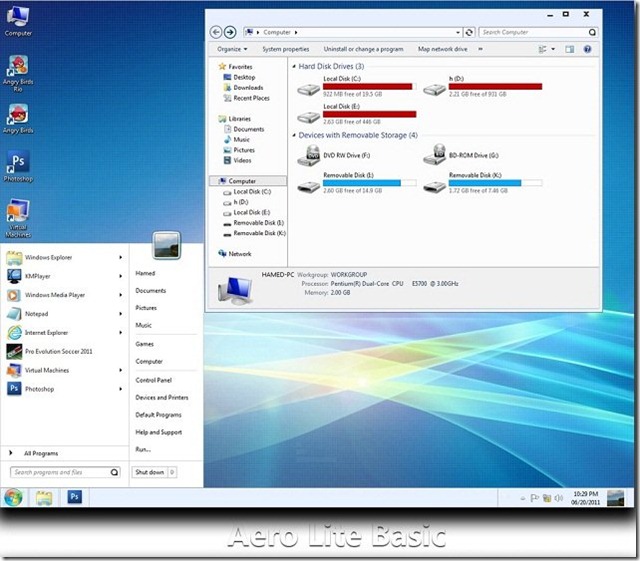Collapse the Hard Disk Drives group
The image size is (640, 561).
(x=294, y=66)
